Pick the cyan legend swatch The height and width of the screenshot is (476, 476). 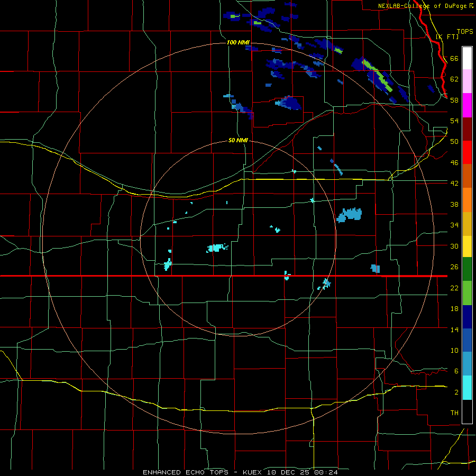pos(467,388)
